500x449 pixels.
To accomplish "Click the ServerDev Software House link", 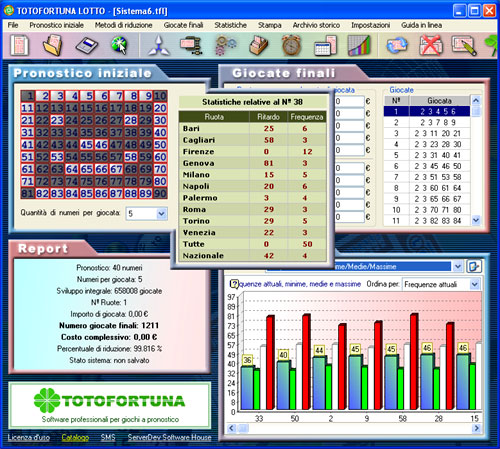I will pyautogui.click(x=169, y=437).
